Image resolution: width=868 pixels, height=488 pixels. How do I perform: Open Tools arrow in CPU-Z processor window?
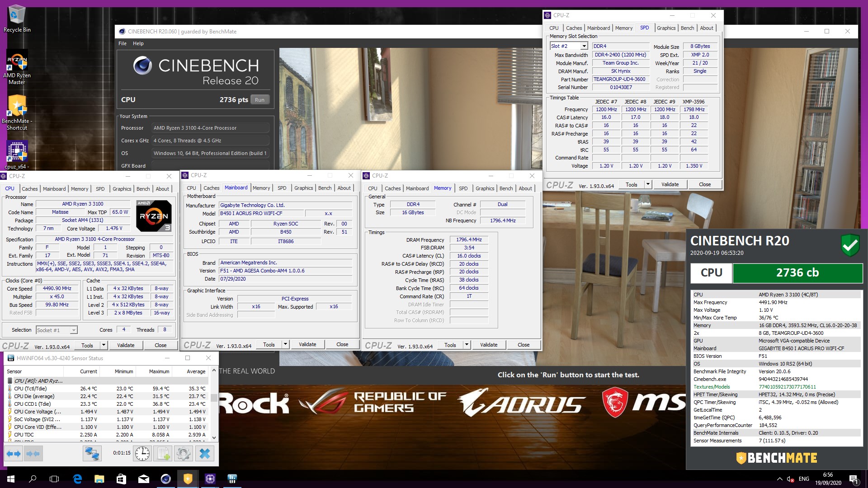click(x=104, y=345)
